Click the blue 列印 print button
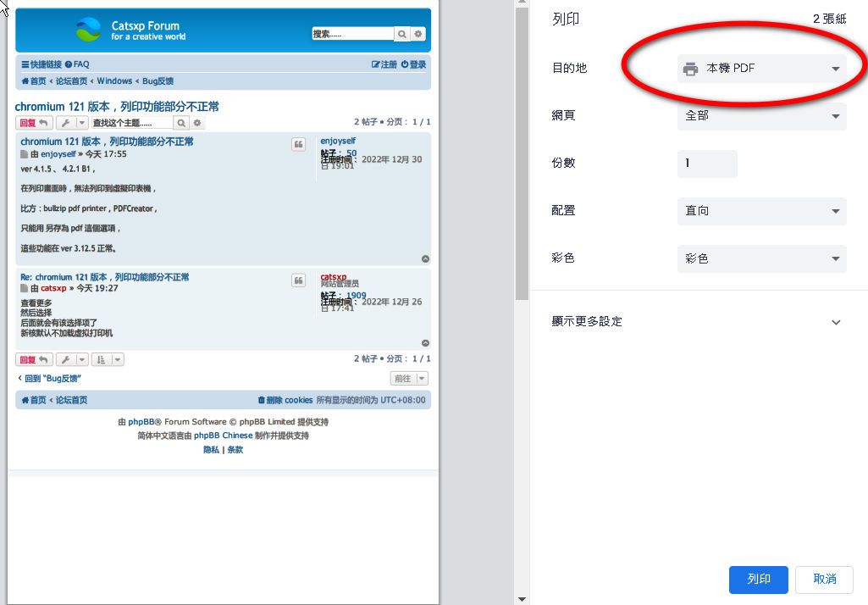868x605 pixels. pos(759,580)
